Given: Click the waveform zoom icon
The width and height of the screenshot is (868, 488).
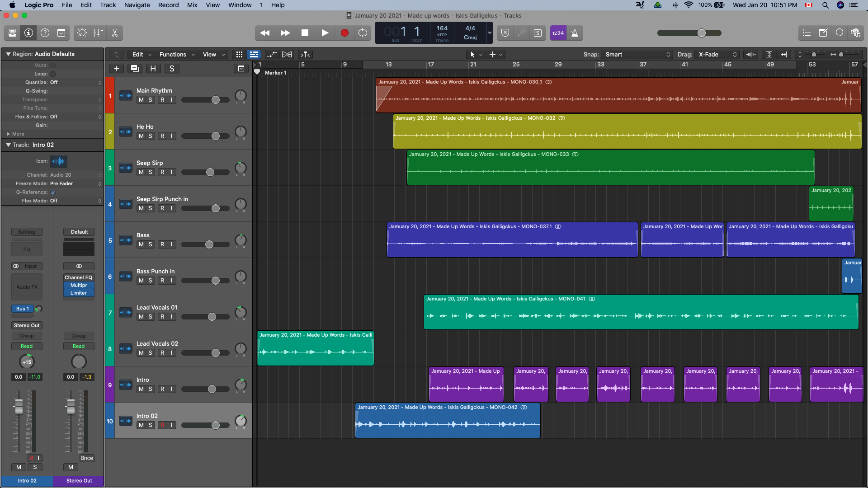Looking at the screenshot, I should pyautogui.click(x=751, y=55).
